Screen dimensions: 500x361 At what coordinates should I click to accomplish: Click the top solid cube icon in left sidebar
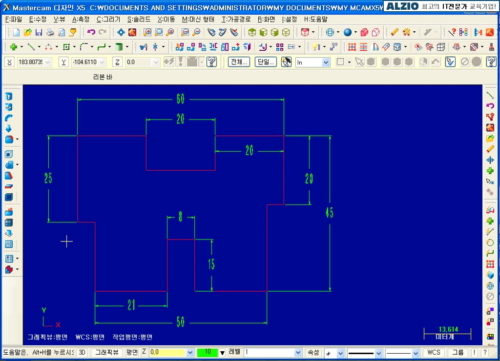pos(9,97)
